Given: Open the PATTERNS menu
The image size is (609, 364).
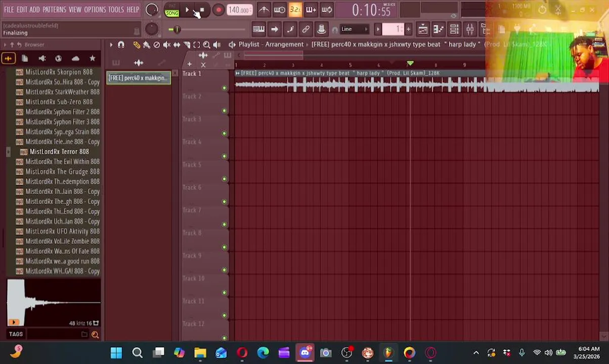Looking at the screenshot, I should pos(54,10).
